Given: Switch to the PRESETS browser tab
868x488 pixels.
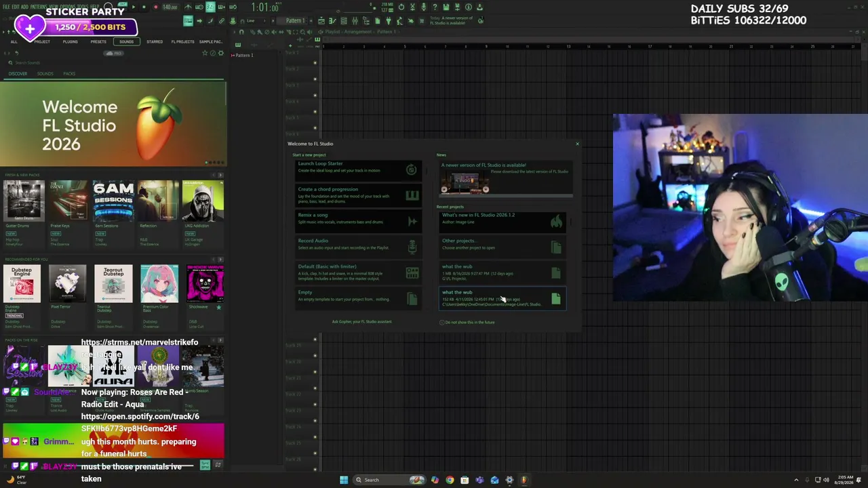Looking at the screenshot, I should tap(98, 42).
